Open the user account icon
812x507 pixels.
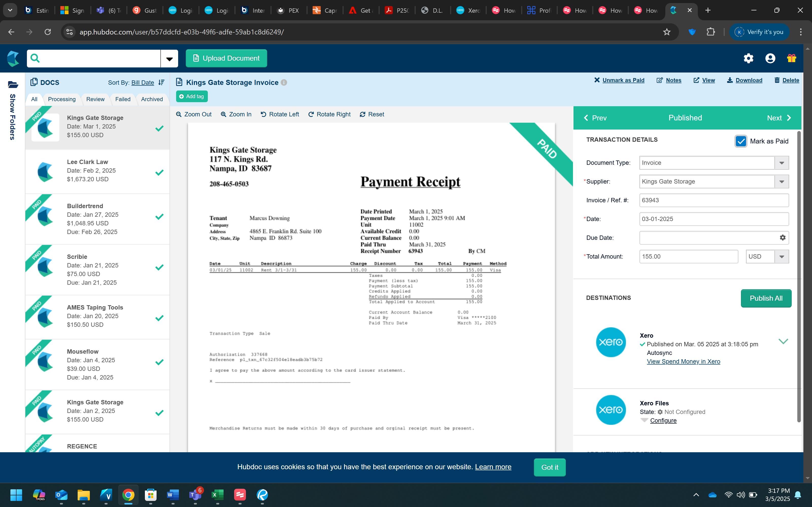770,58
